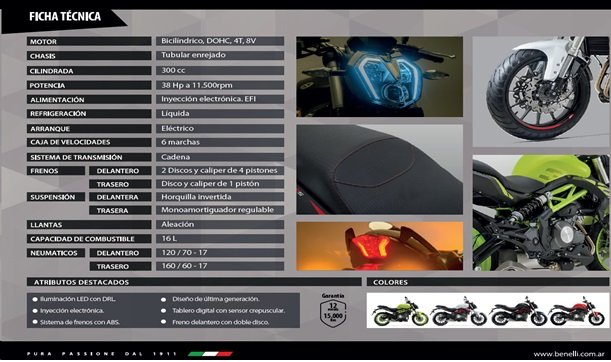Click the 2 Discos y caliper de 4 pistones value
Screen dimensions: 611x362
tap(219, 170)
